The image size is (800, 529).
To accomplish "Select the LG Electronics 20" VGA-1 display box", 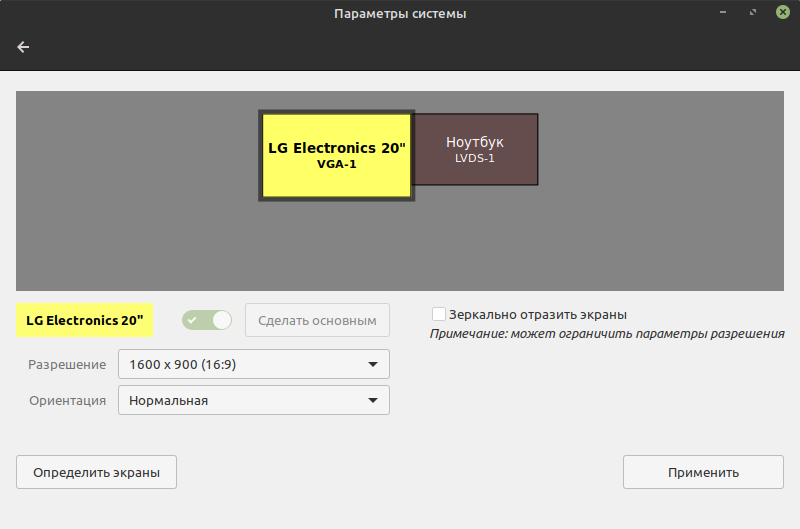I will point(336,155).
